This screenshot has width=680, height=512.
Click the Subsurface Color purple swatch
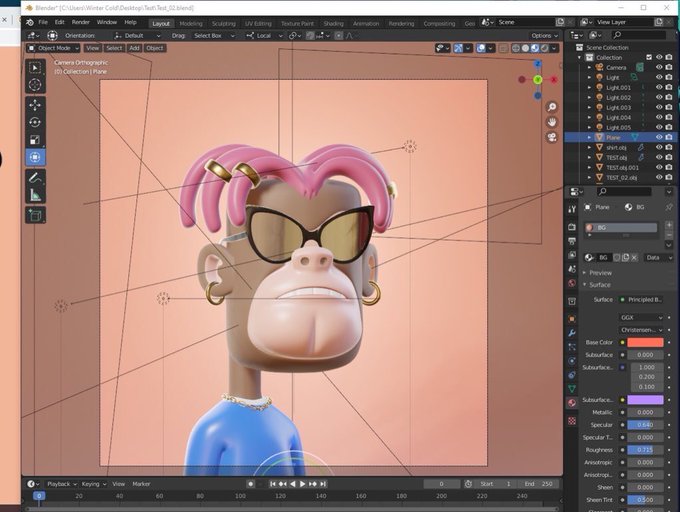[x=645, y=400]
